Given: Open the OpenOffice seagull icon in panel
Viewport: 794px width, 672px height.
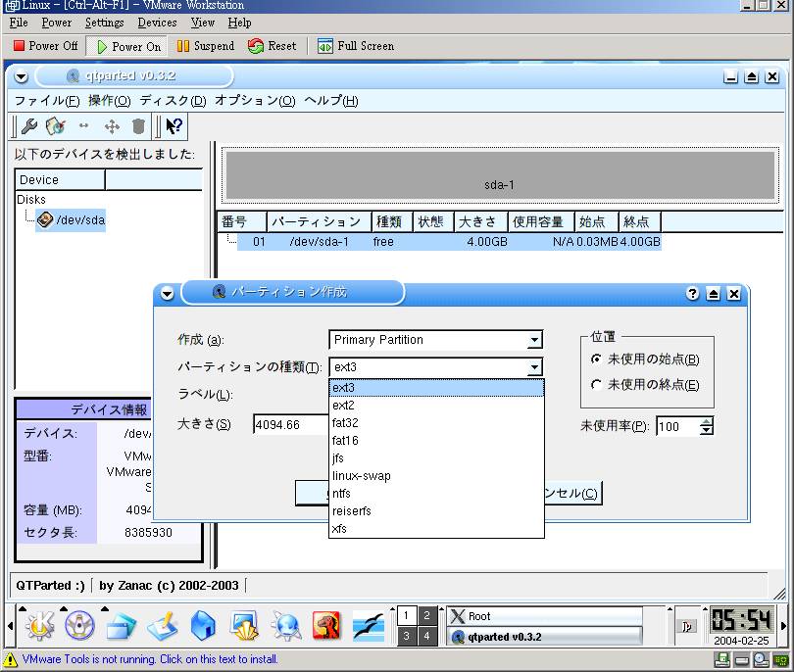Looking at the screenshot, I should pos(369,626).
